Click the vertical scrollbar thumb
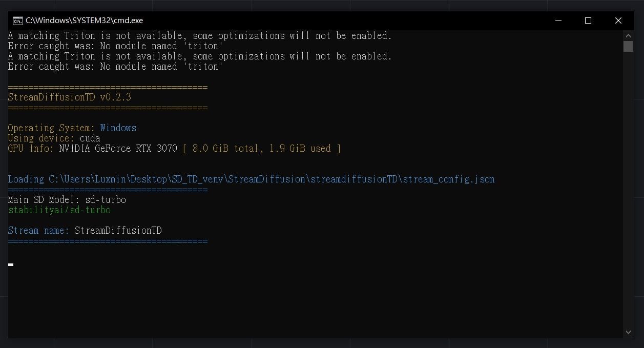 (x=629, y=47)
